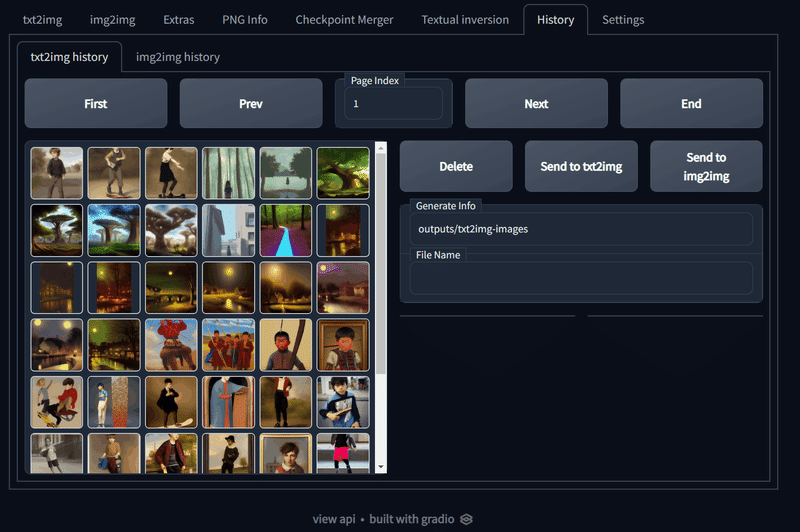Open the view api link
This screenshot has height=532, width=800.
[334, 519]
